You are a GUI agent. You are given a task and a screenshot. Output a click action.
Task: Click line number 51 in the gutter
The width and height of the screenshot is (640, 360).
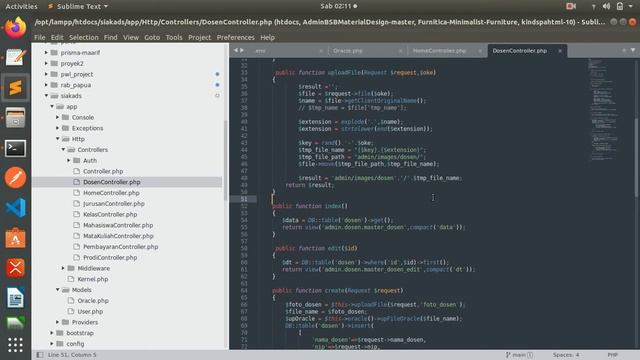pyautogui.click(x=244, y=199)
